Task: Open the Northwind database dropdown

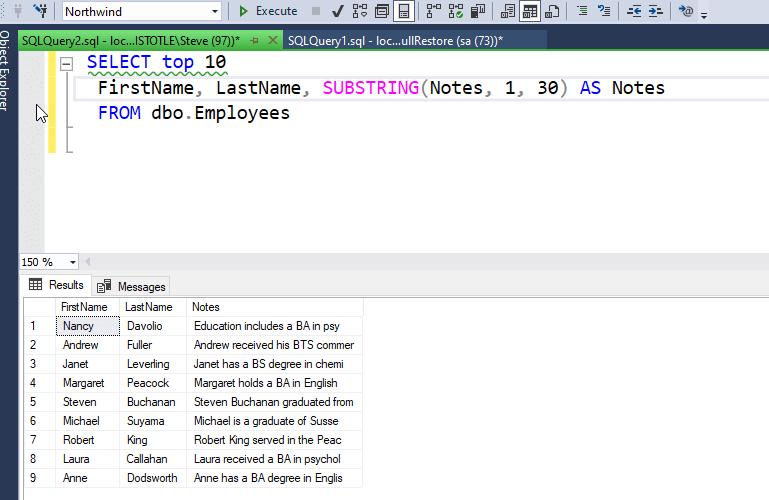Action: tap(215, 12)
